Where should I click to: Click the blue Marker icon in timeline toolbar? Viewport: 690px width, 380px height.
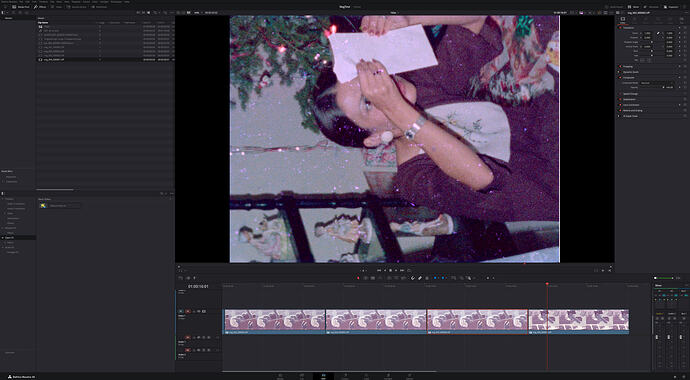pyautogui.click(x=443, y=278)
